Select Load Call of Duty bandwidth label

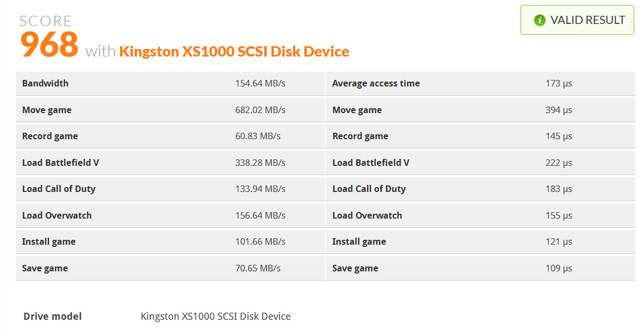[59, 189]
